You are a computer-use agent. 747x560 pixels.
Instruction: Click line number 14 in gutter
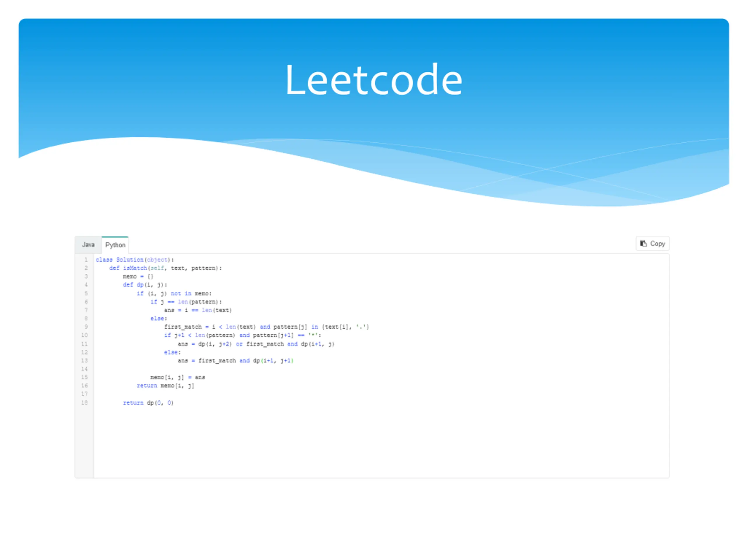tap(84, 369)
